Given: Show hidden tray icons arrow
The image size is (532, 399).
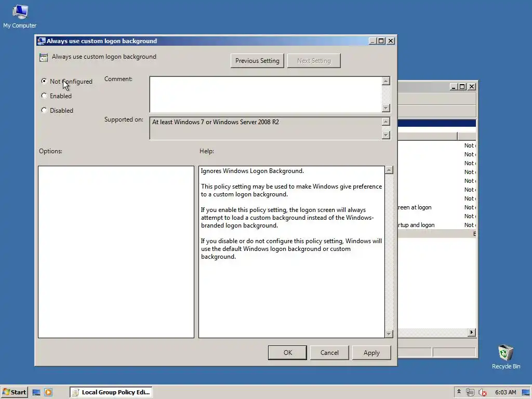Looking at the screenshot, I should point(459,392).
